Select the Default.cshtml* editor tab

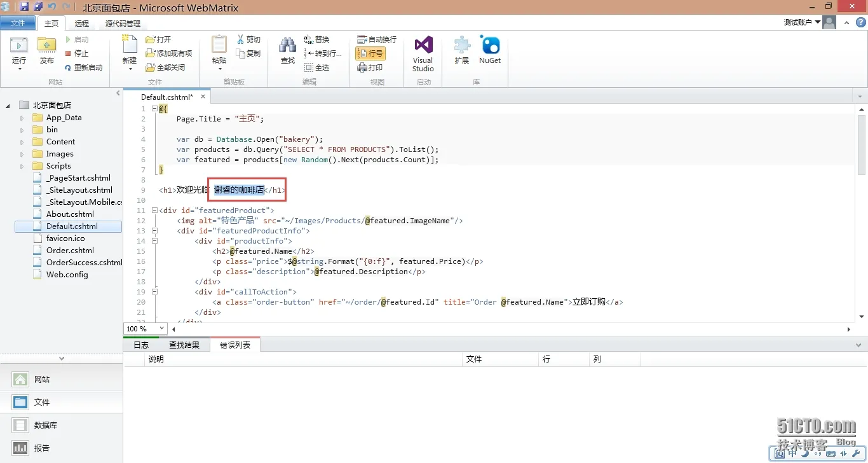pyautogui.click(x=167, y=97)
